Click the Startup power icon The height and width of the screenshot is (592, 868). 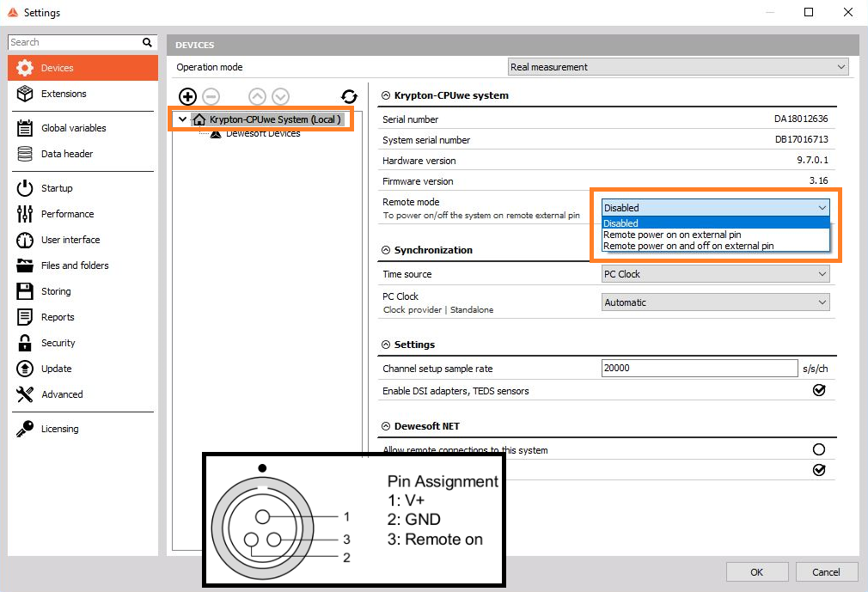point(25,188)
